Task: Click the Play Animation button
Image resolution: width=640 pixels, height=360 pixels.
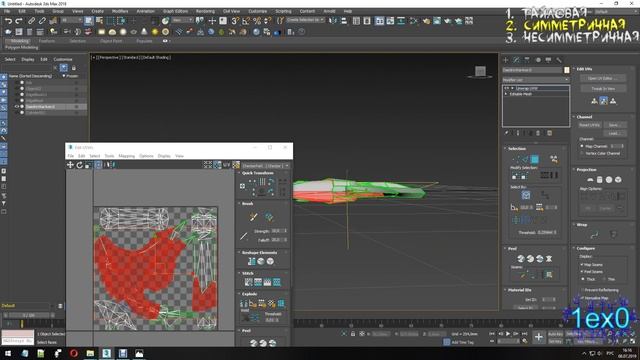Action: 508,334
